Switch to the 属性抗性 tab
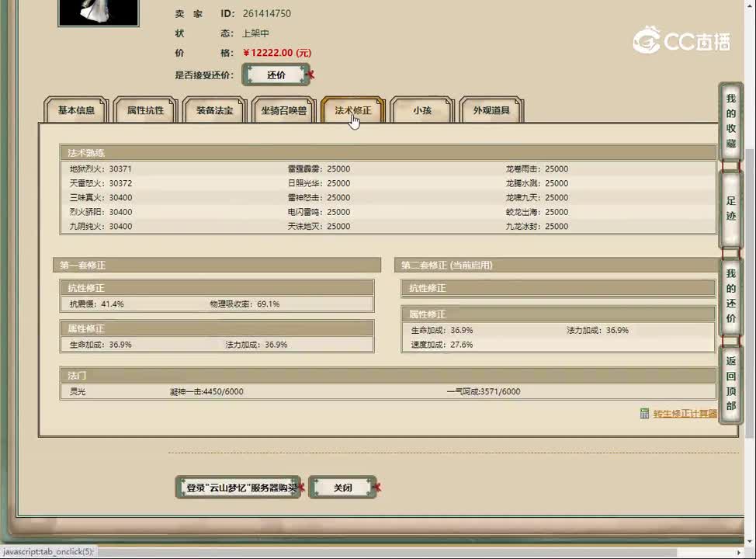This screenshot has height=559, width=756. (x=146, y=110)
